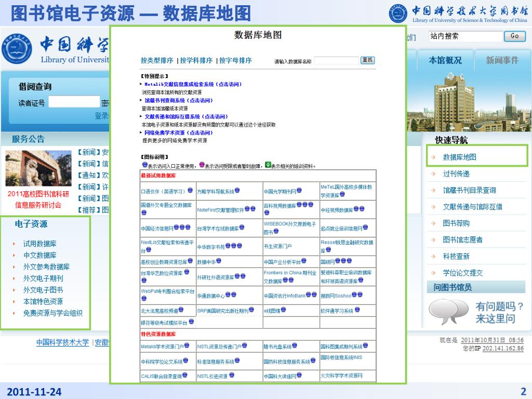Open 学位论文提交 in quick navigation

pos(463,273)
